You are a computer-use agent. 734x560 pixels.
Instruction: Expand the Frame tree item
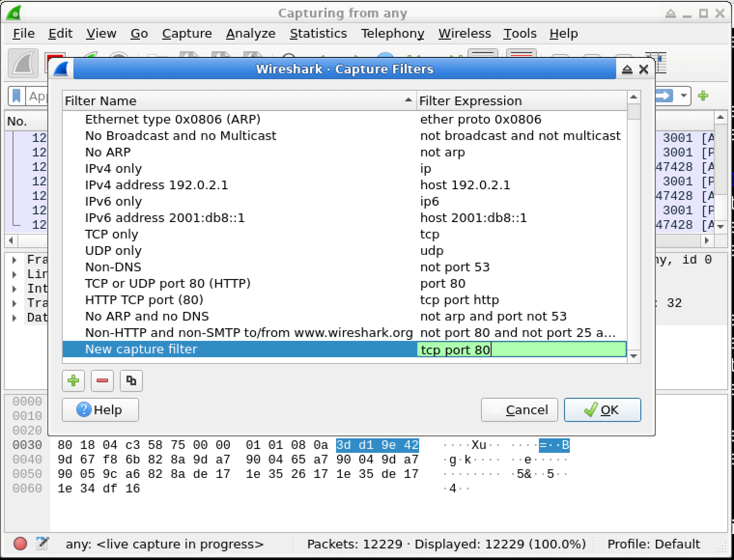tap(14, 260)
